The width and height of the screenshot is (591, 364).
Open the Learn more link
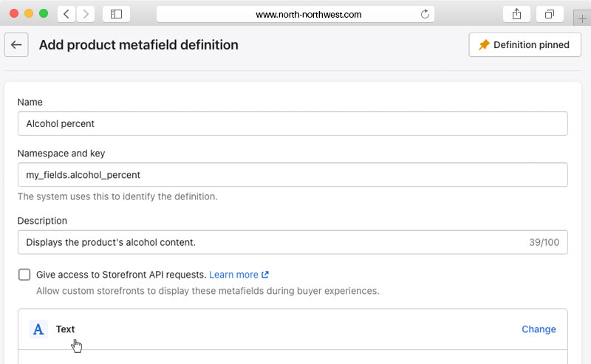click(x=239, y=275)
